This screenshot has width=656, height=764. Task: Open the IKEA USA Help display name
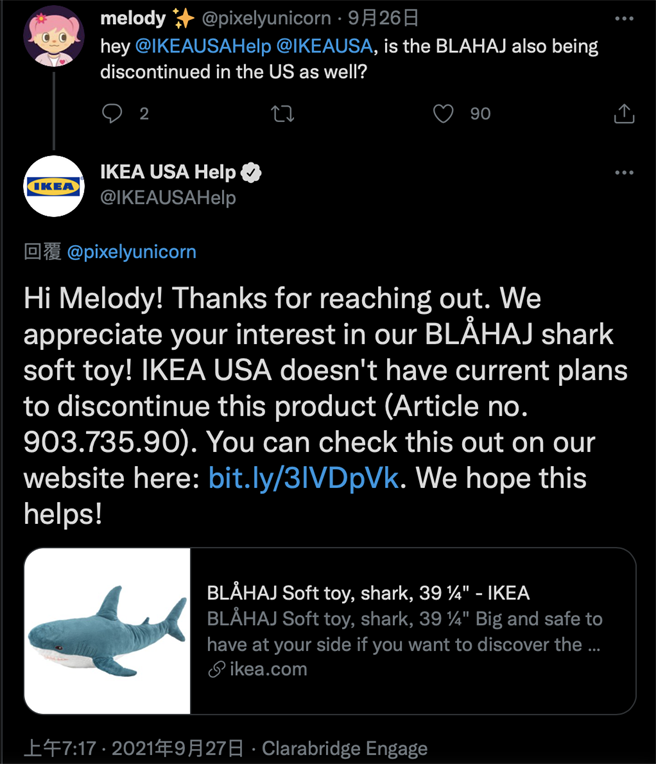[x=168, y=173]
